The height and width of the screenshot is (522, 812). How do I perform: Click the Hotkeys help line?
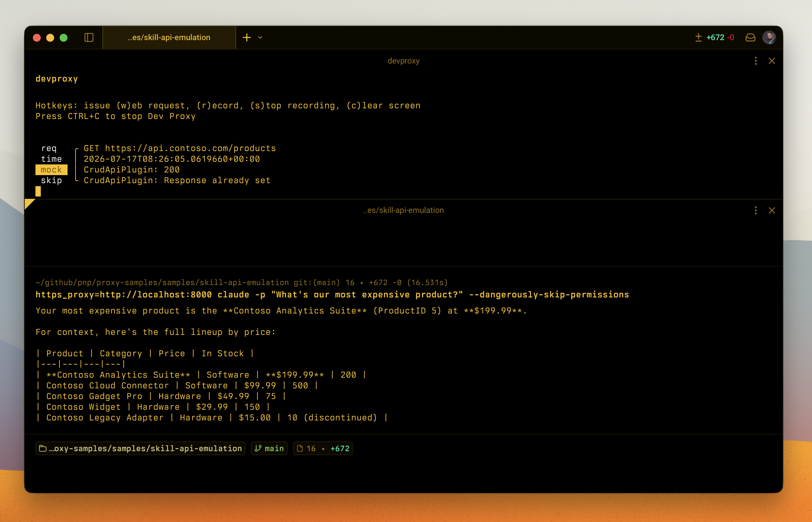pyautogui.click(x=228, y=106)
